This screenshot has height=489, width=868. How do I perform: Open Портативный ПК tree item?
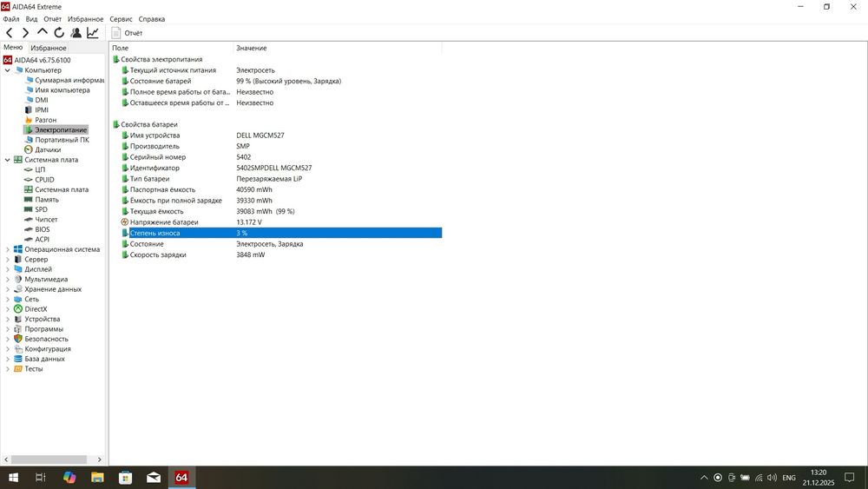pos(62,140)
